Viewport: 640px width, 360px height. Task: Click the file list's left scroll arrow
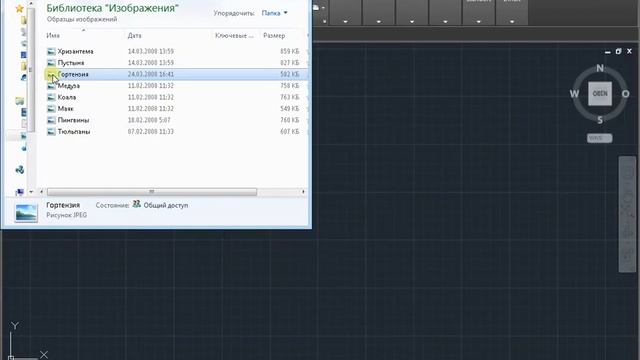click(x=41, y=191)
